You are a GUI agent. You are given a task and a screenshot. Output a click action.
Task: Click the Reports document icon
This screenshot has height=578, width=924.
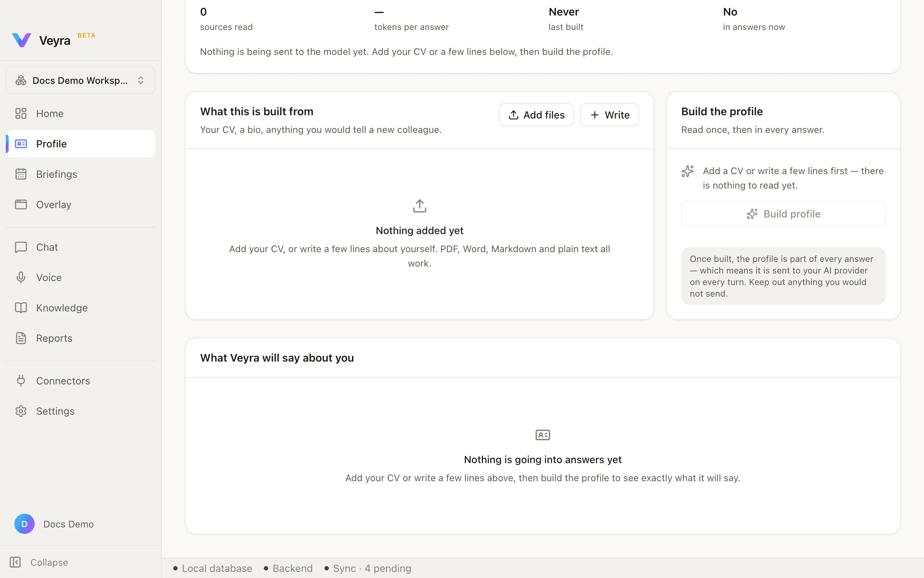[21, 338]
